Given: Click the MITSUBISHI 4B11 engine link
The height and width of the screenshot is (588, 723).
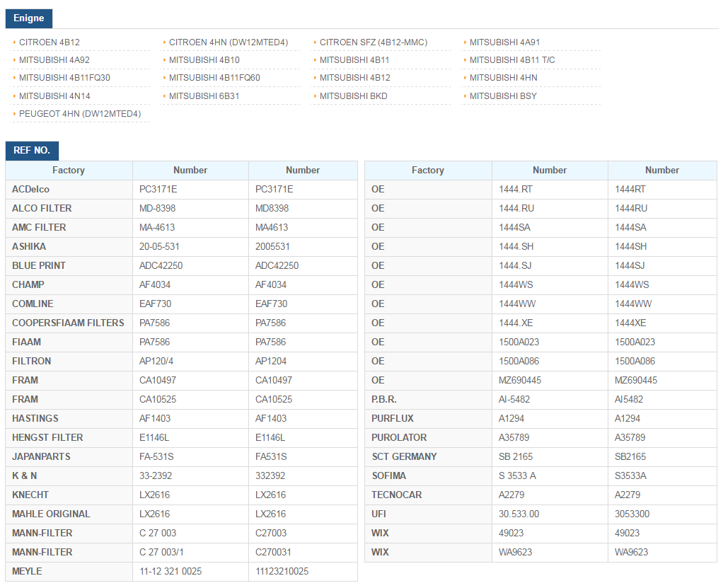Looking at the screenshot, I should click(x=354, y=60).
